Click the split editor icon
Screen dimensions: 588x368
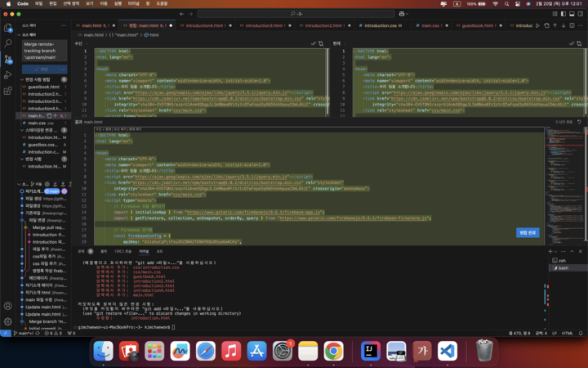(x=572, y=25)
